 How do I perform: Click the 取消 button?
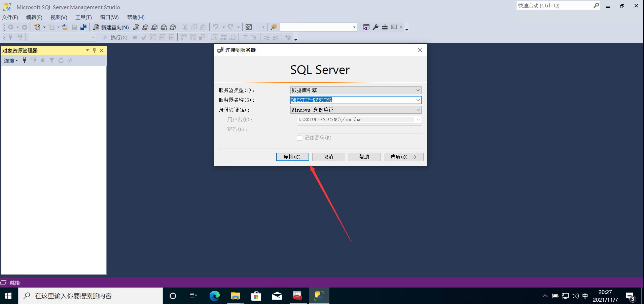pyautogui.click(x=328, y=157)
